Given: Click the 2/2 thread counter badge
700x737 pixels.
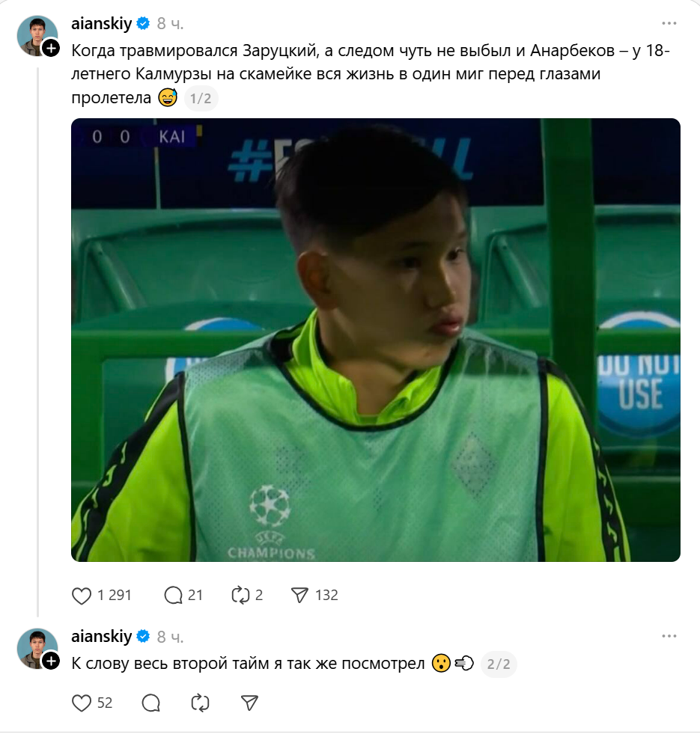Looking at the screenshot, I should pyautogui.click(x=499, y=664).
